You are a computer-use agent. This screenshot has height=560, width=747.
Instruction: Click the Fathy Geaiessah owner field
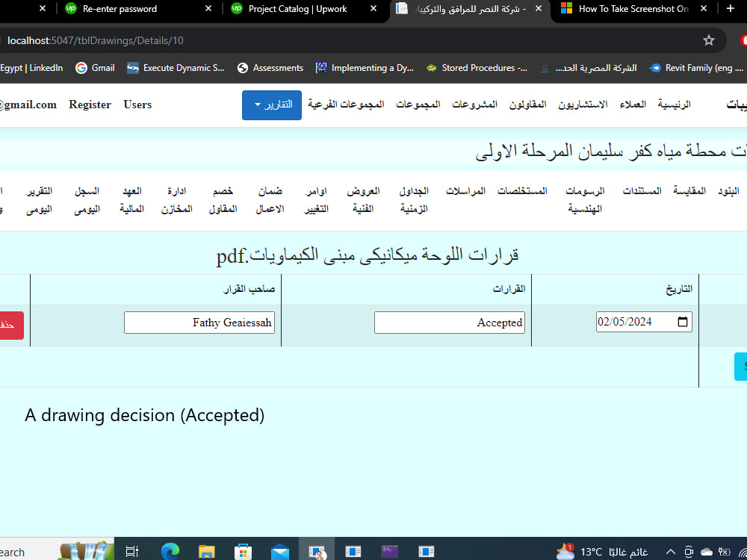point(199,323)
